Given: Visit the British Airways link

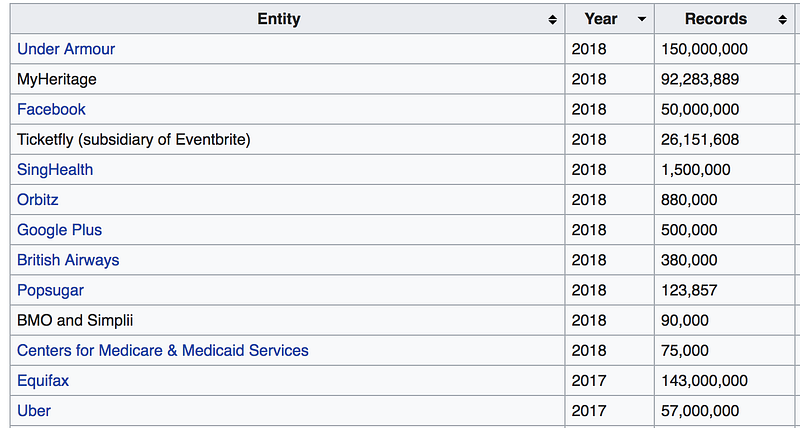Looking at the screenshot, I should (x=68, y=260).
